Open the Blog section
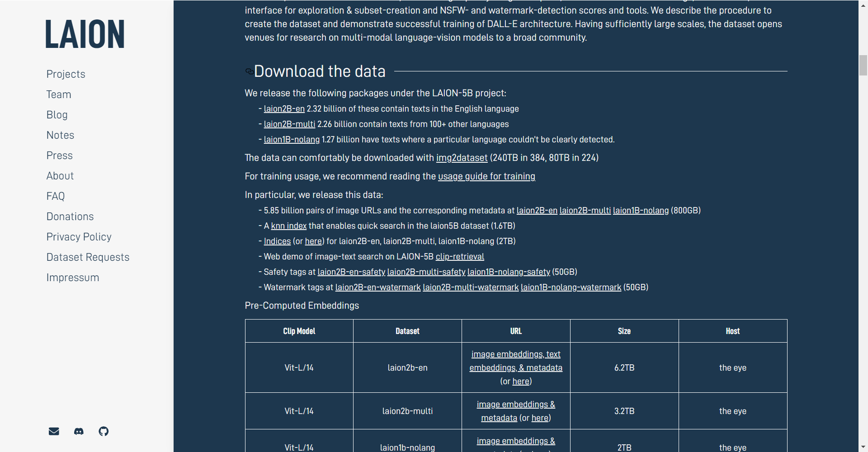The image size is (868, 452). (x=57, y=115)
